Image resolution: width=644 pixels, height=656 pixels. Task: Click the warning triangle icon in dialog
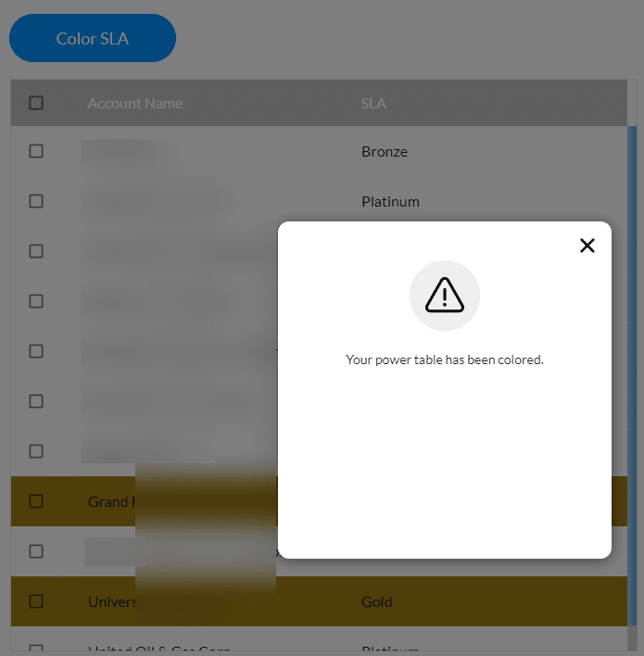[x=445, y=296]
